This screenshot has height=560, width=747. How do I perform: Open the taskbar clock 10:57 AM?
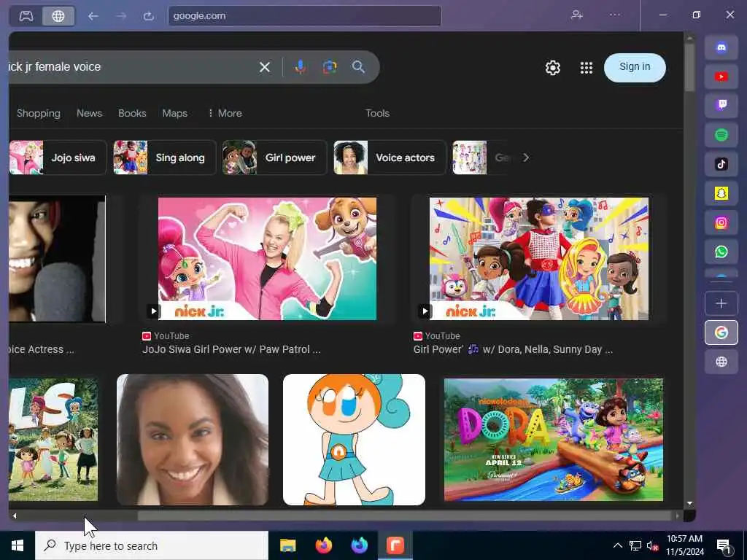point(684,545)
